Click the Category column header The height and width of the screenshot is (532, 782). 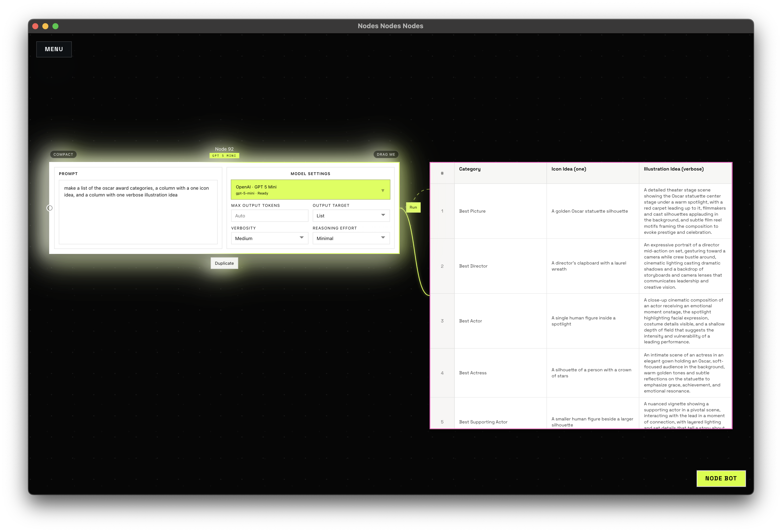pyautogui.click(x=470, y=169)
